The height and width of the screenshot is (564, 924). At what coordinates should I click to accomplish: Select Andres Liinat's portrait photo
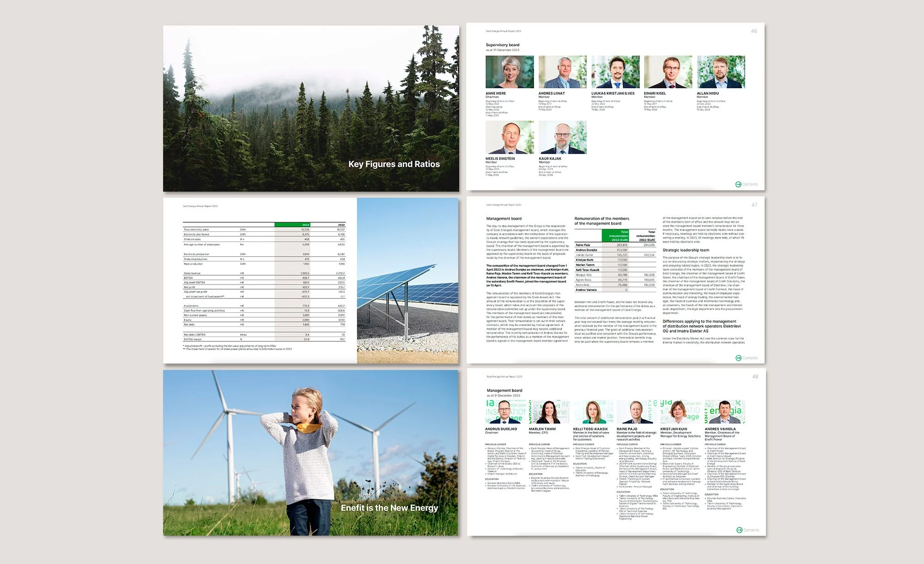(563, 72)
